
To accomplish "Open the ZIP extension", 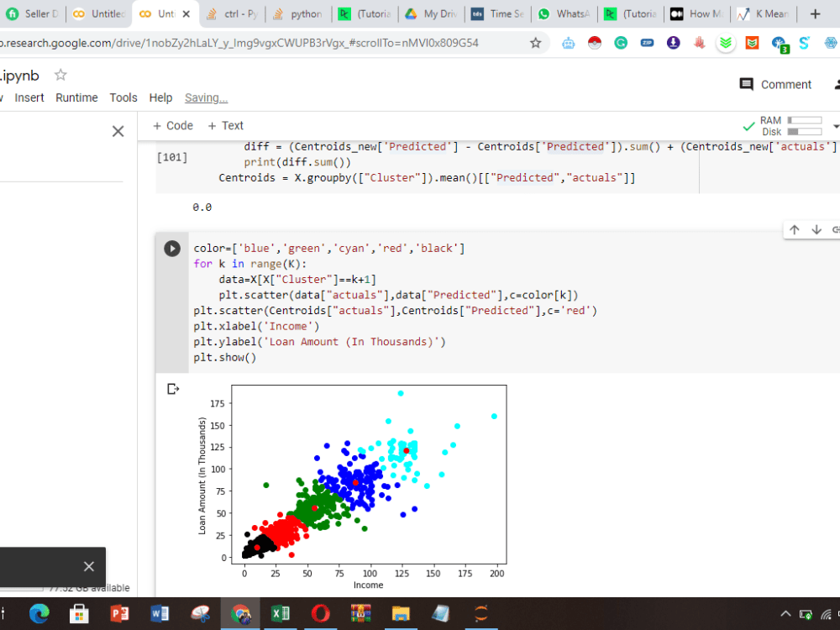I will (647, 42).
